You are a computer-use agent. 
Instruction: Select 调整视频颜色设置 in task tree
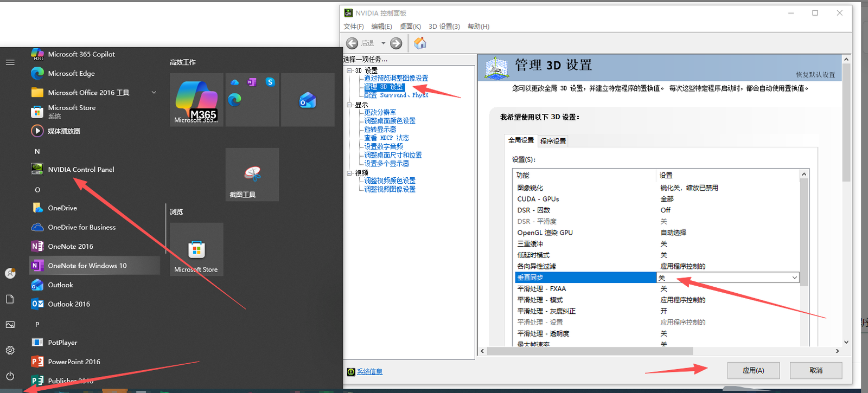390,181
